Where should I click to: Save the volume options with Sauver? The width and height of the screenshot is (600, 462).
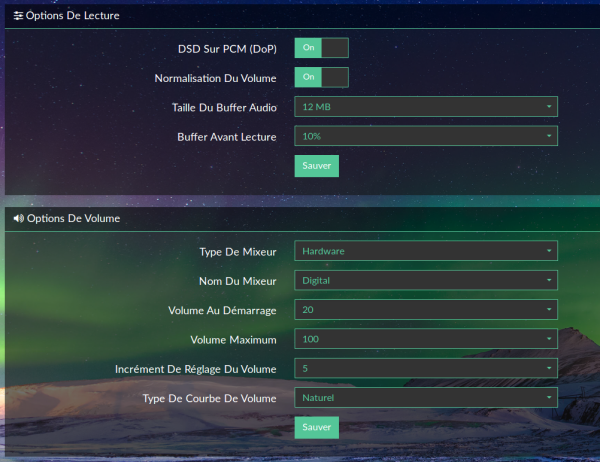[x=316, y=428]
